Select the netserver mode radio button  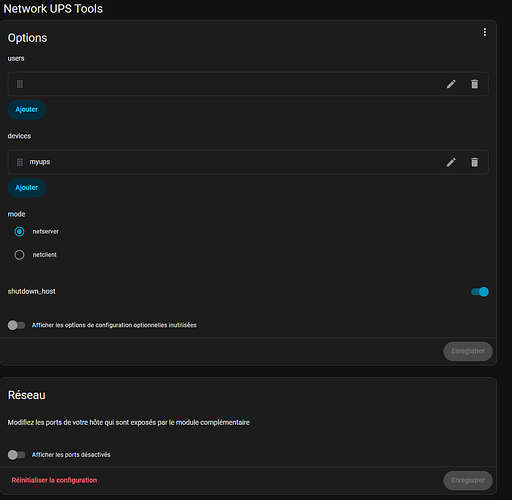(19, 231)
